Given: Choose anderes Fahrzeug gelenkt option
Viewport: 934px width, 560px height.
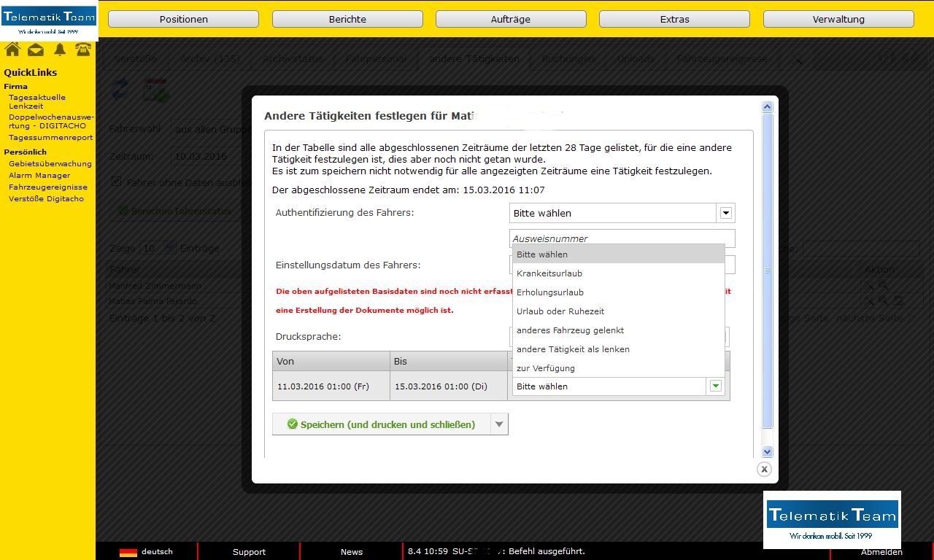Looking at the screenshot, I should coord(619,330).
